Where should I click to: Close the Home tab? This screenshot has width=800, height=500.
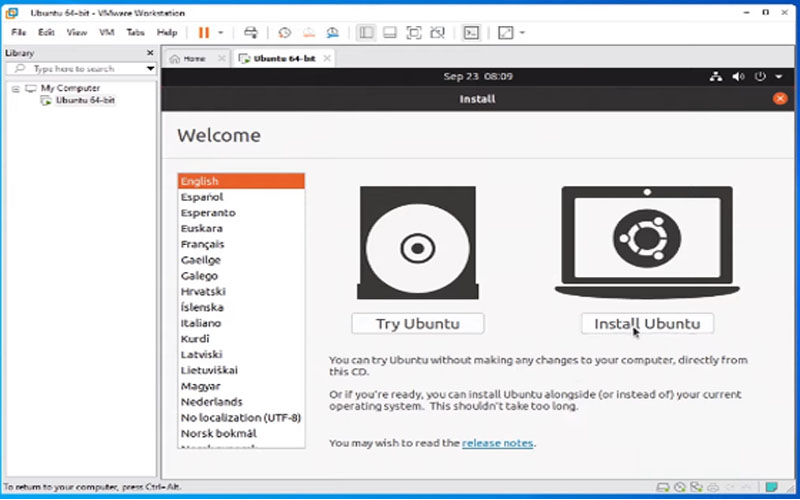pyautogui.click(x=221, y=59)
